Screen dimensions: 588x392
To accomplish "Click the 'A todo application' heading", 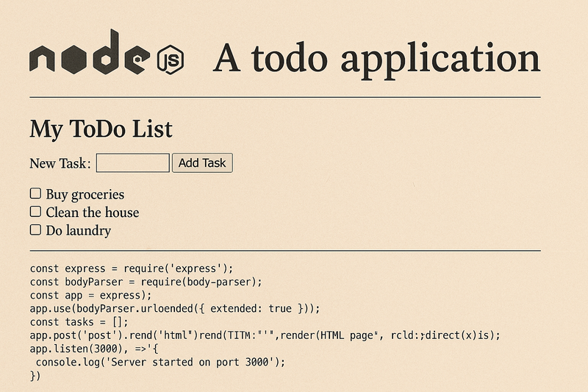I will tap(376, 60).
